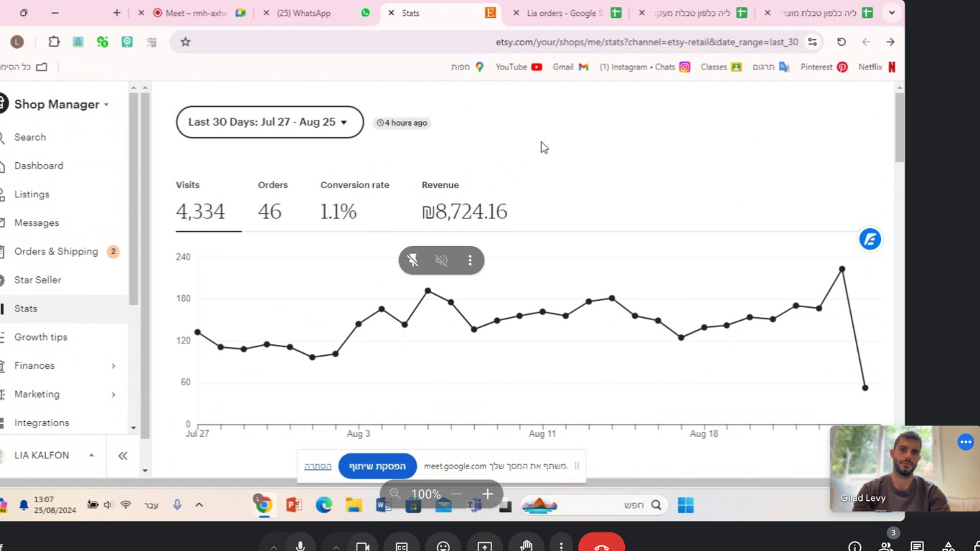
Task: Expand the Finances submenu arrow
Action: point(113,366)
